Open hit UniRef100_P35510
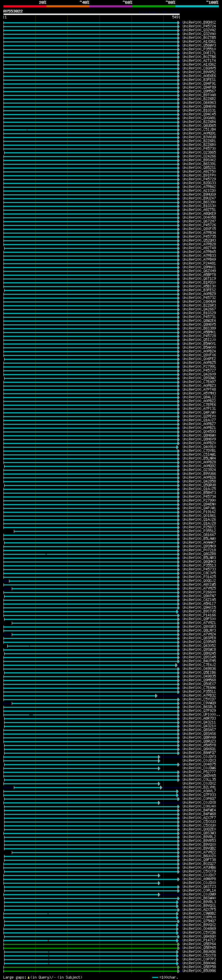Image resolution: width=222 pixels, height=980 pixels. point(199,49)
